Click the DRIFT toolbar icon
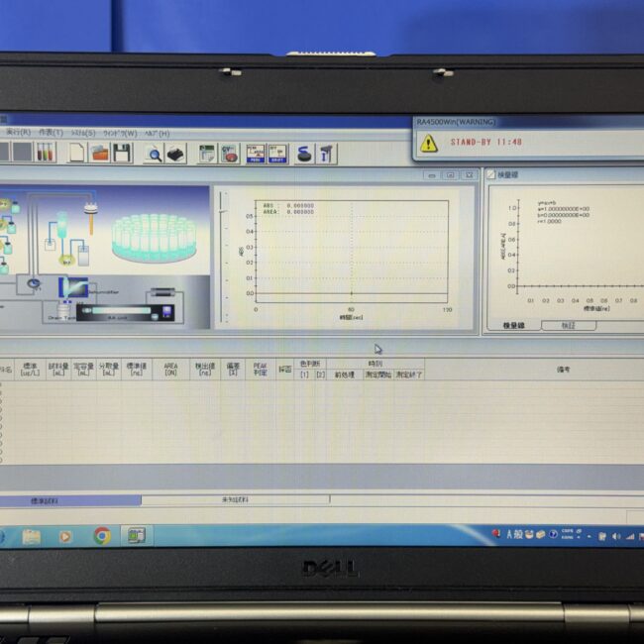Viewport: 644px width, 644px height. click(x=278, y=153)
